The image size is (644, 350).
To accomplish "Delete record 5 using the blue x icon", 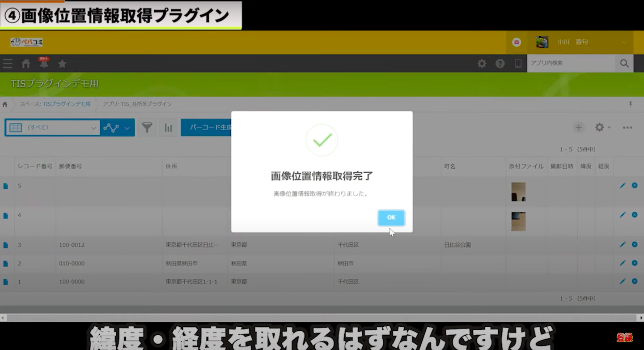I will (634, 185).
